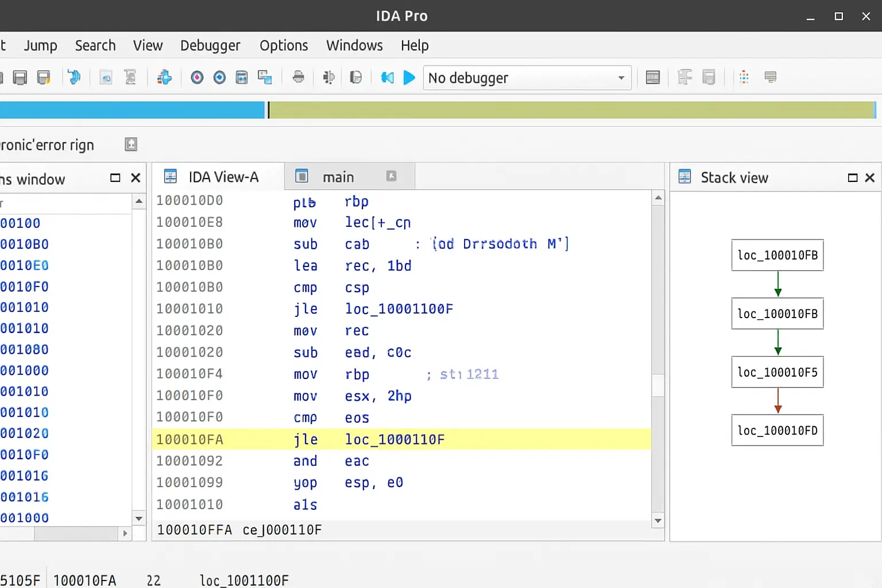The image size is (882, 588).
Task: Open the No debugger selector
Action: (525, 78)
